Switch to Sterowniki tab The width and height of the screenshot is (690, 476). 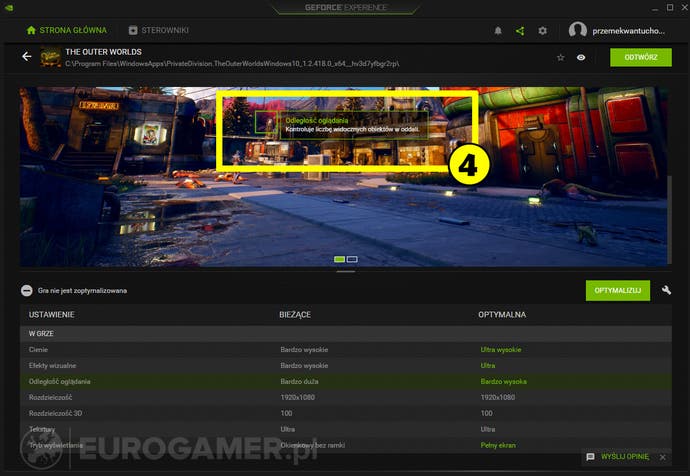point(158,30)
